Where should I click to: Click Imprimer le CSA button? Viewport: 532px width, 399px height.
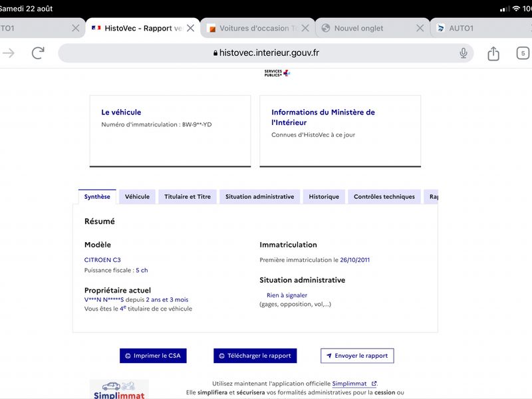pyautogui.click(x=153, y=356)
